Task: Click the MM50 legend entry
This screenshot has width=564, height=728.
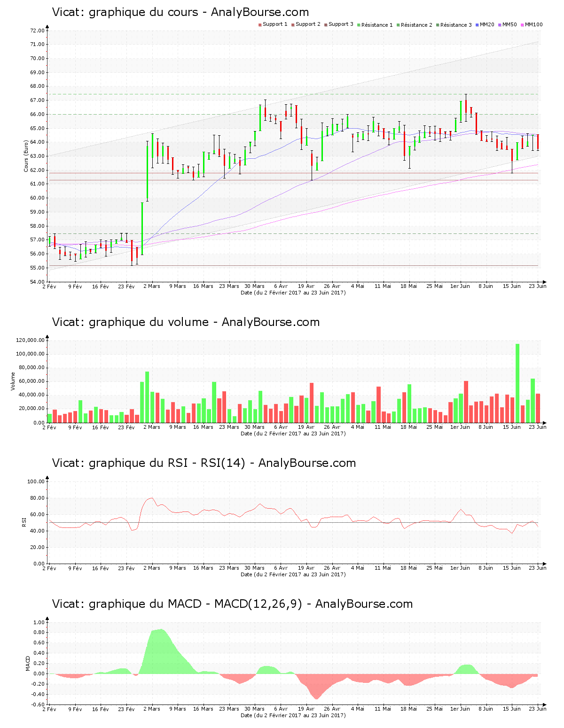Action: click(x=508, y=24)
